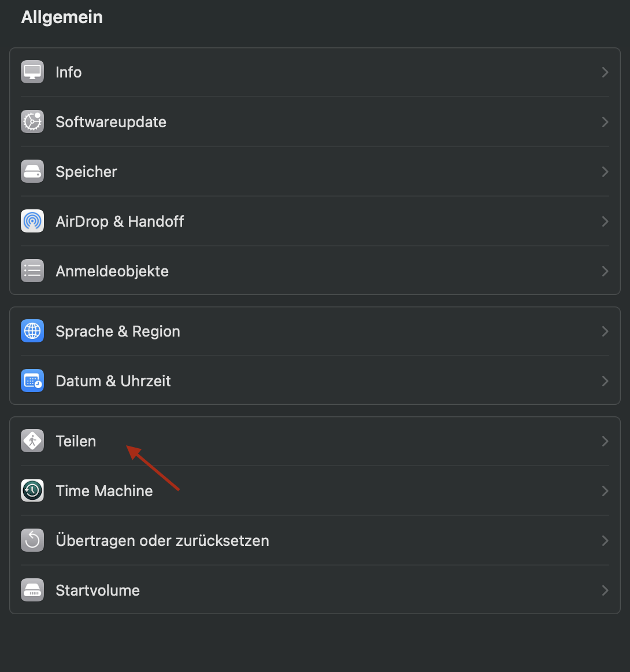Select the Speicher row label
Viewport: 630px width, 672px height.
click(86, 172)
